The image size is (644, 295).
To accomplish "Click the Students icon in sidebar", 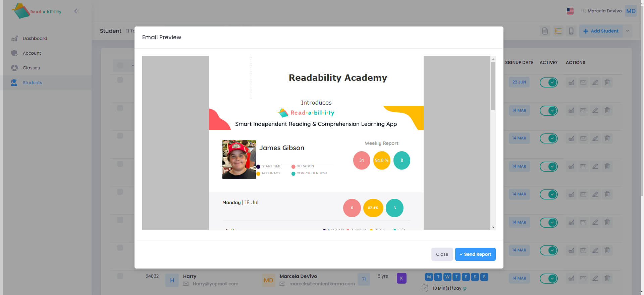I will coord(14,82).
